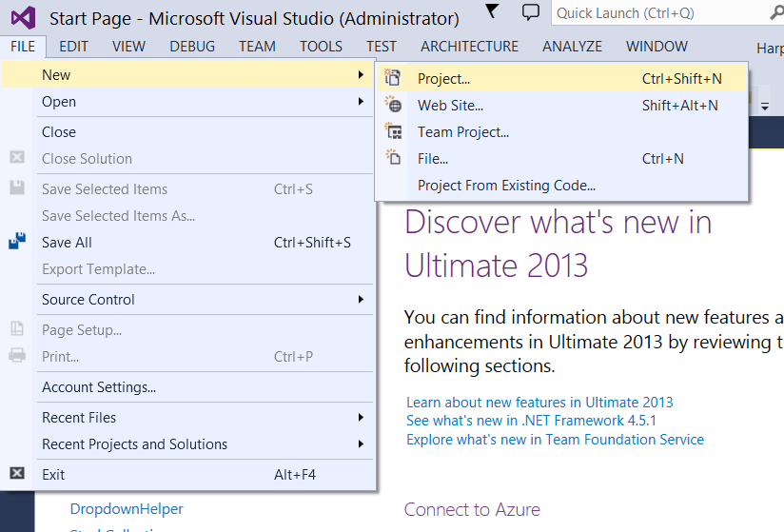Click Explore what's new in Team Foundation Service
The height and width of the screenshot is (532, 784).
555,440
